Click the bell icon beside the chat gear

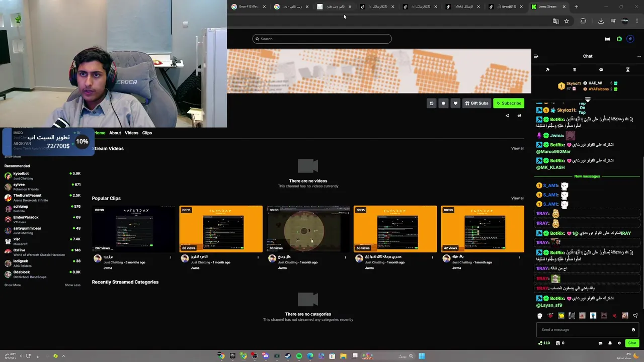pos(610,343)
